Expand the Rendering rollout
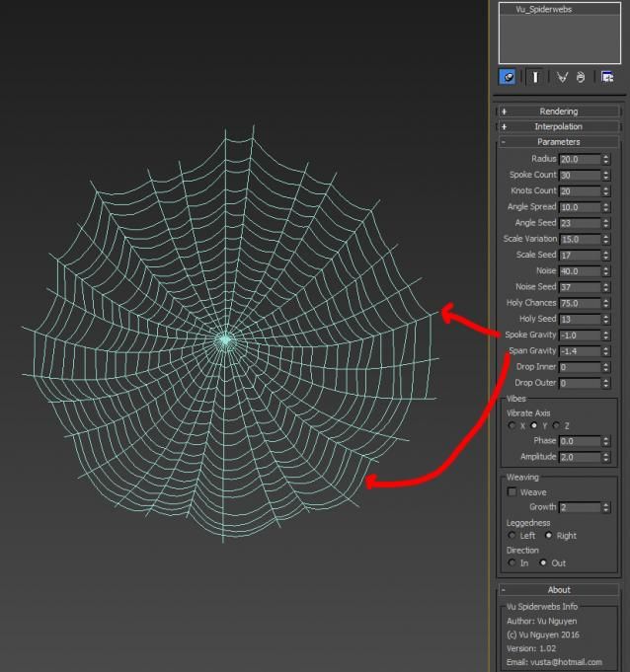630x672 pixels. tap(558, 112)
